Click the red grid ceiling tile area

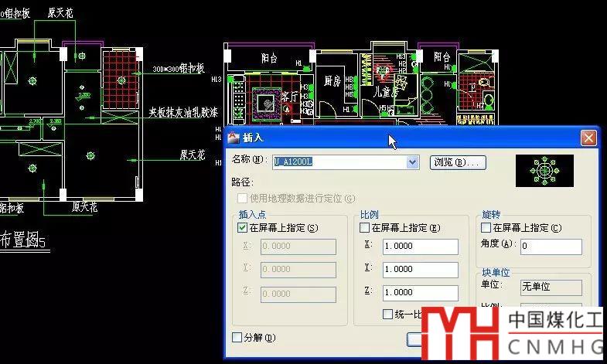pyautogui.click(x=120, y=80)
